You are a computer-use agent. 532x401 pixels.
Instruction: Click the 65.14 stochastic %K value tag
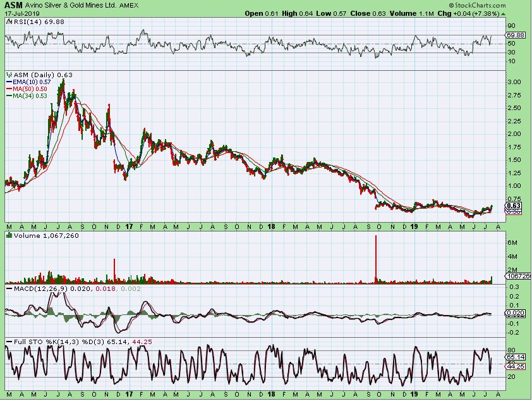pyautogui.click(x=516, y=357)
